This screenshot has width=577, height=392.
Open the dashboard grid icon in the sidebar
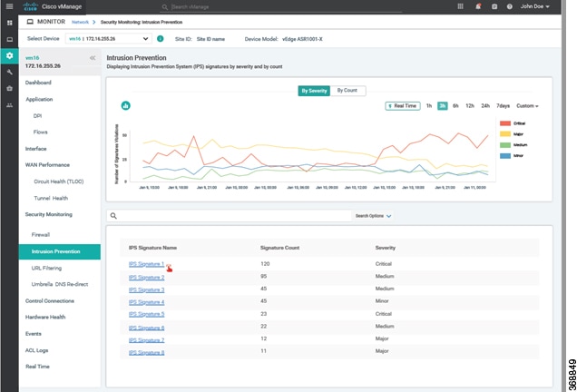point(10,23)
